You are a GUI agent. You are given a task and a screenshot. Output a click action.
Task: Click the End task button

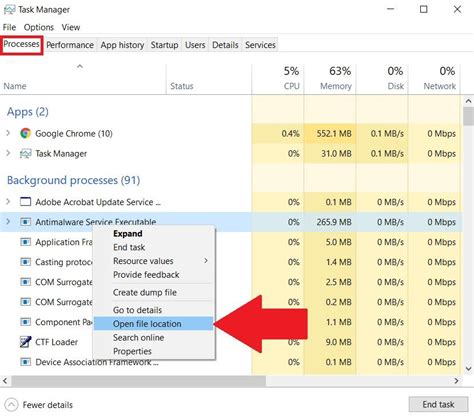[x=438, y=404]
